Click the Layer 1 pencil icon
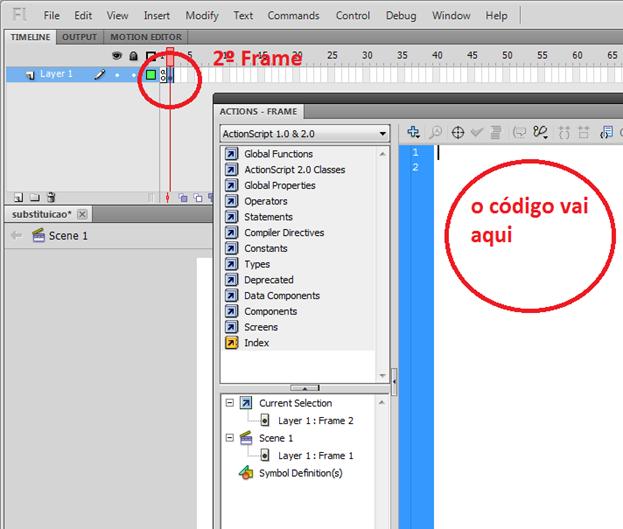623x529 pixels. pyautogui.click(x=100, y=74)
